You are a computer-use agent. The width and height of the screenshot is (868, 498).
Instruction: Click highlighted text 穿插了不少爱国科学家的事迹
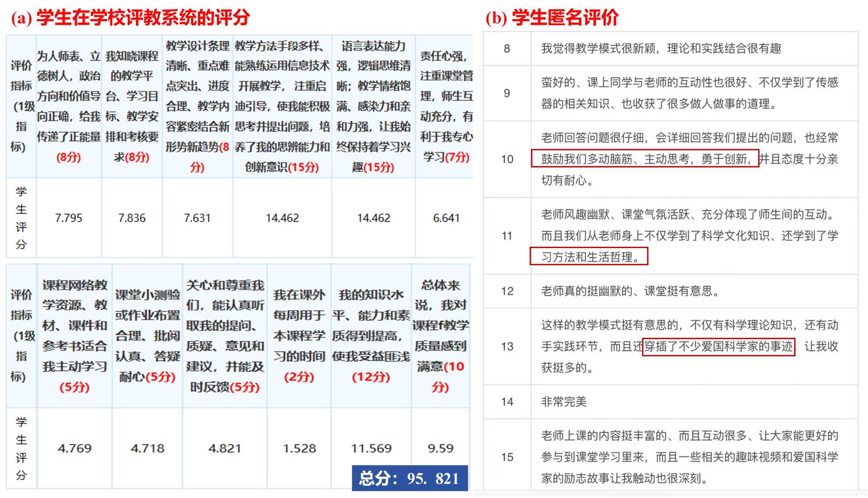click(718, 347)
